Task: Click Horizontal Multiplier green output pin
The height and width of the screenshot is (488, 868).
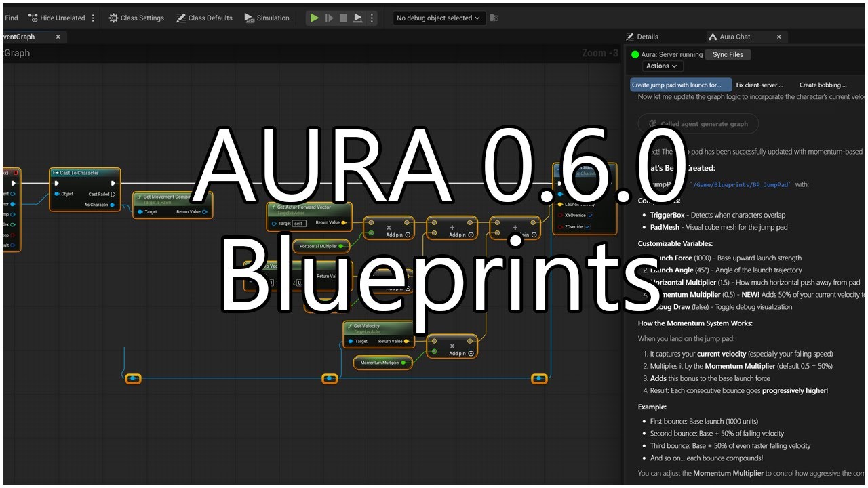Action: (341, 246)
